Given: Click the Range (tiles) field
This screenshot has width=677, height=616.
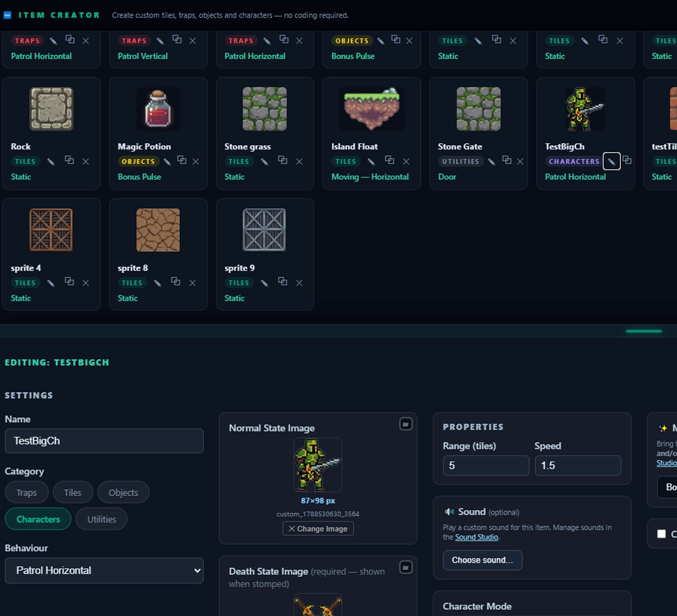Looking at the screenshot, I should coord(486,466).
